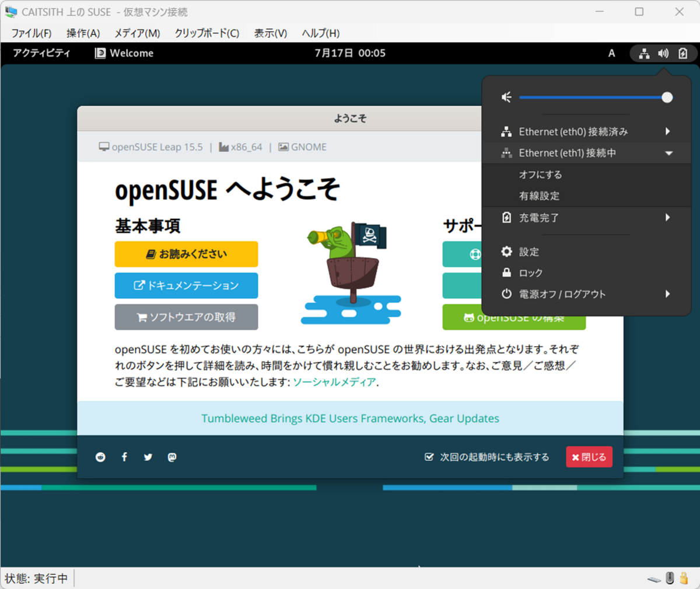The height and width of the screenshot is (589, 700).
Task: Open the クリップボード(C) menu
Action: click(207, 33)
